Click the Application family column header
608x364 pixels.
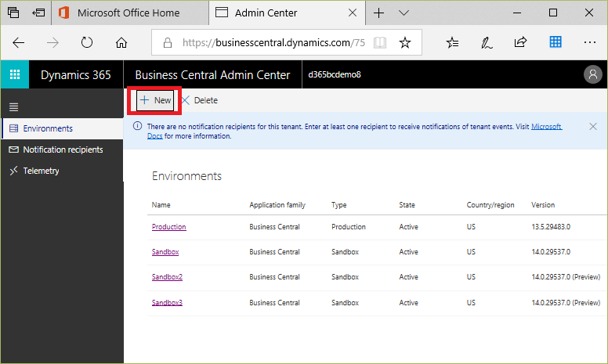point(277,205)
